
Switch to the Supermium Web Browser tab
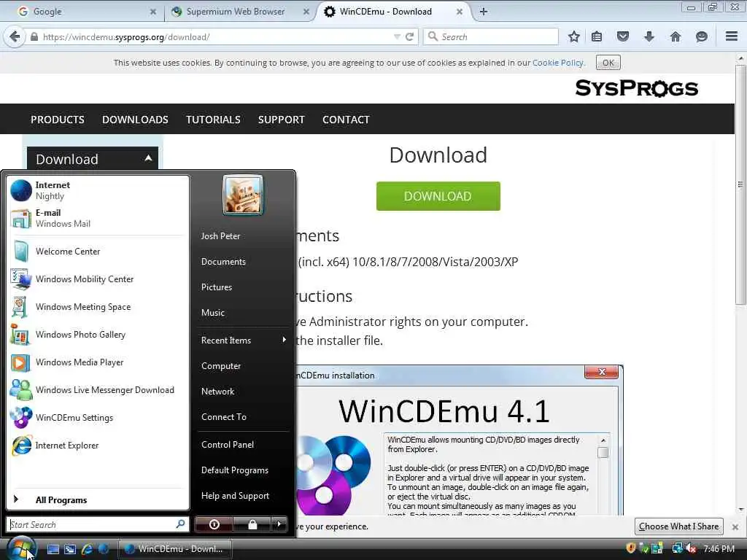click(239, 12)
